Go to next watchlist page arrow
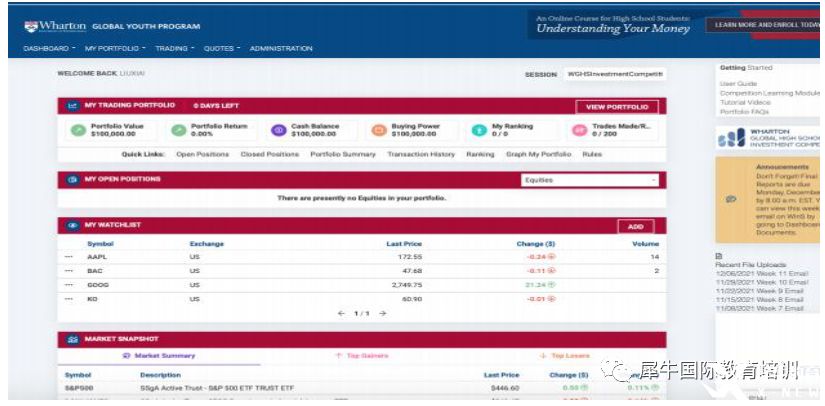 pyautogui.click(x=383, y=313)
